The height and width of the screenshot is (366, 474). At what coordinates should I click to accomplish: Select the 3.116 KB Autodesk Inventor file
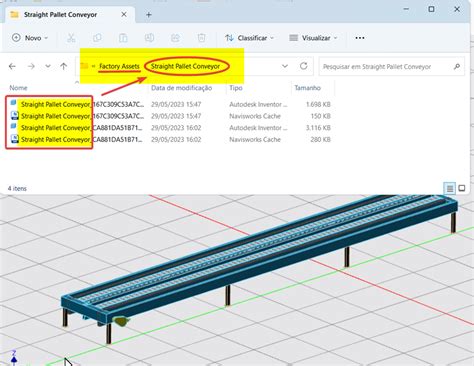(x=170, y=128)
